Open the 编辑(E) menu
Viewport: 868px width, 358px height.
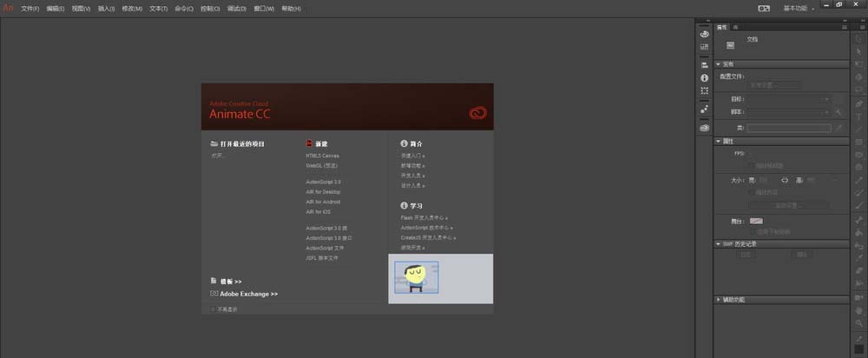pyautogui.click(x=56, y=9)
